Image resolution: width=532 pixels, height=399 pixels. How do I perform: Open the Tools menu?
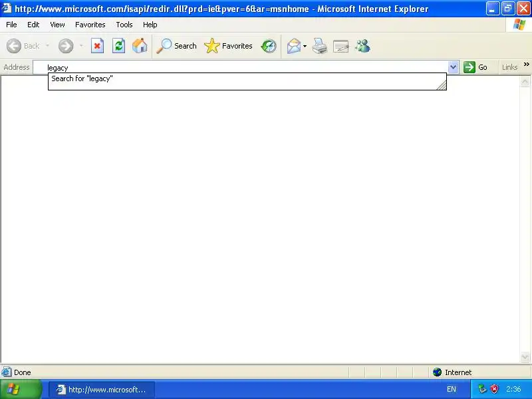pyautogui.click(x=124, y=25)
